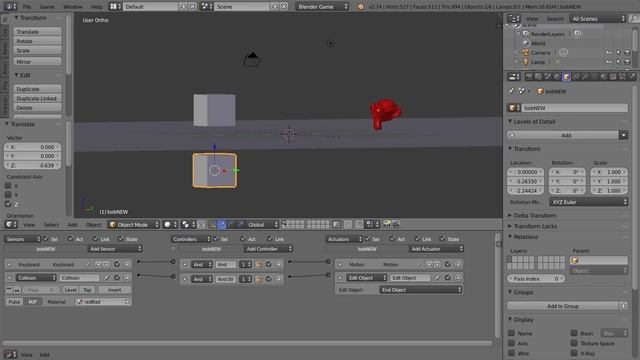Click the Duplicate Linked button
Viewport: 640px width, 360px height.
click(x=38, y=98)
